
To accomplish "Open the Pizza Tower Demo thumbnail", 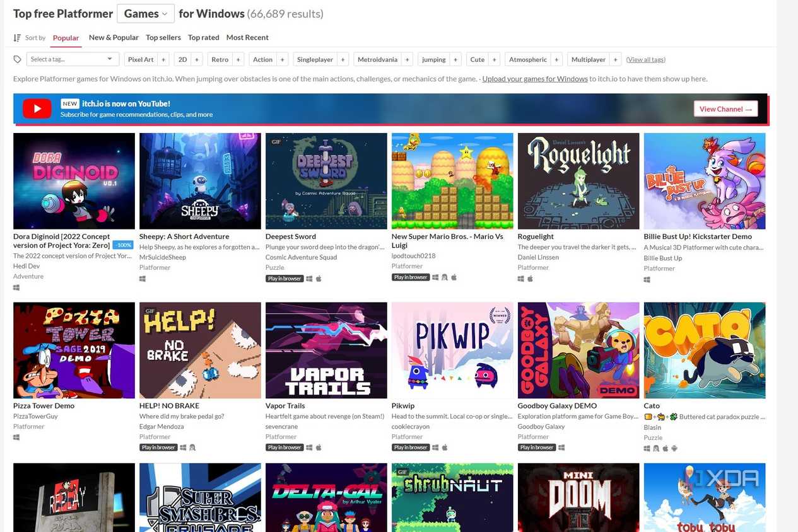I will 74,350.
